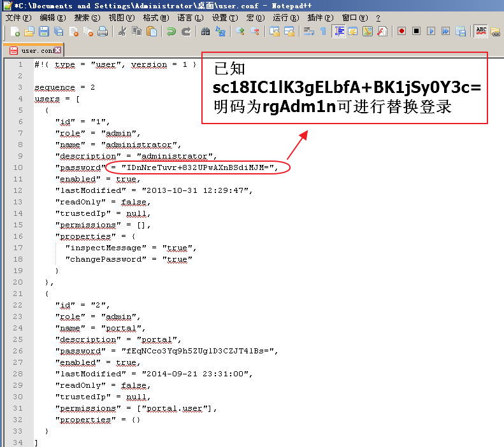
Task: Open the 窗口(W) menu
Action: click(x=354, y=18)
